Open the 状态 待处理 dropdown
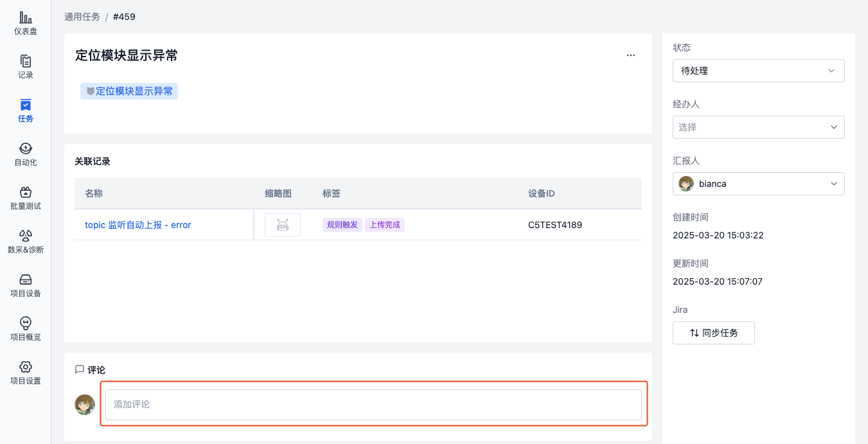 pyautogui.click(x=759, y=71)
